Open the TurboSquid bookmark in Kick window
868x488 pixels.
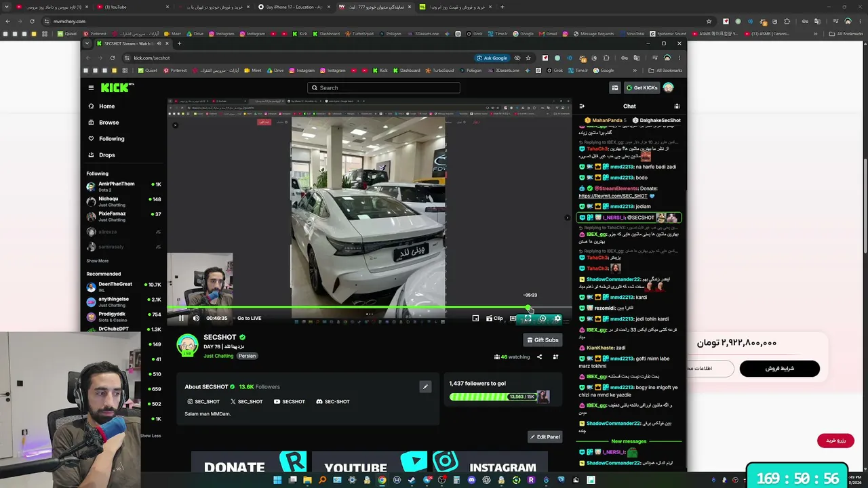click(x=440, y=70)
